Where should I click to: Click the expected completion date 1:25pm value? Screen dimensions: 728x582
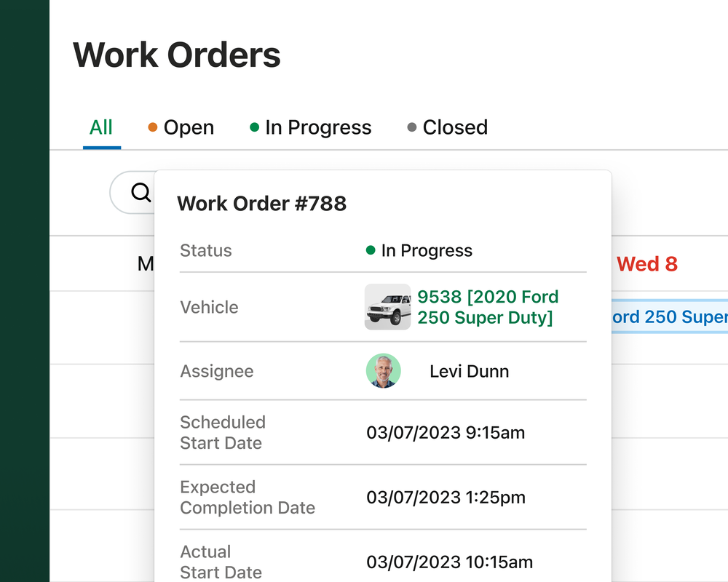tap(446, 498)
